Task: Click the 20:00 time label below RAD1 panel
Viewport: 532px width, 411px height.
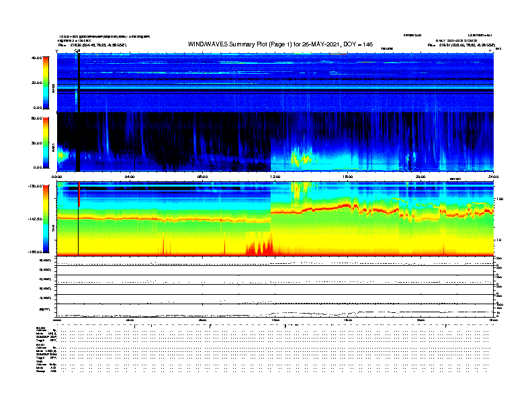Action: pos(420,177)
